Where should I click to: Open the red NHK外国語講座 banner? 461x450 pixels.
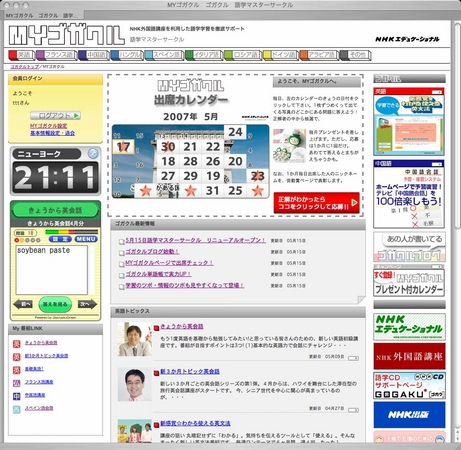tap(409, 356)
